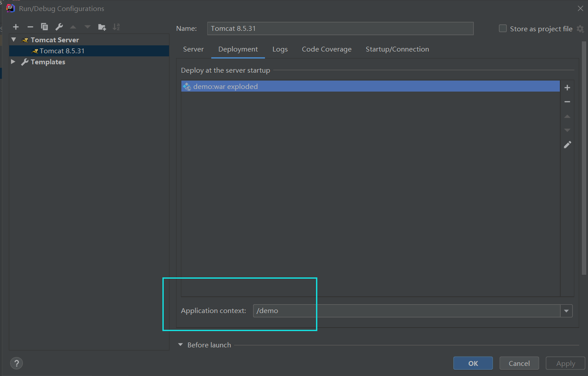Select the Tomcat Server group label

(55, 40)
